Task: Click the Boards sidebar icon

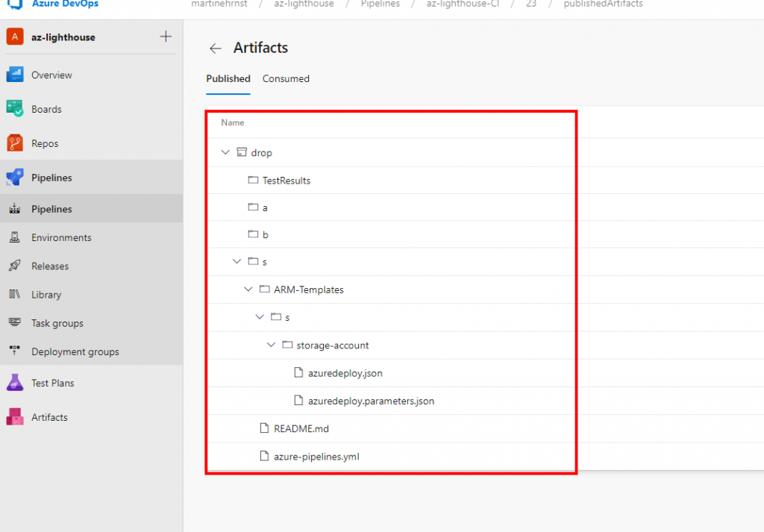Action: point(15,109)
